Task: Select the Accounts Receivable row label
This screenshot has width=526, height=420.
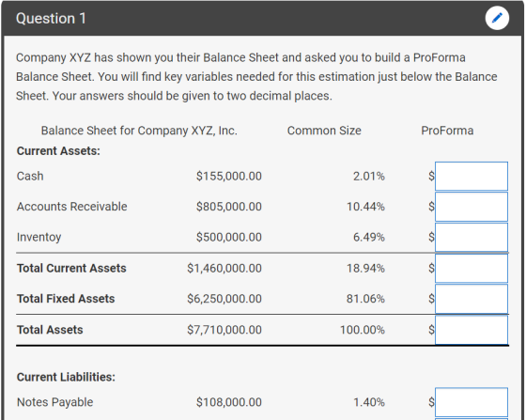Action: 71,207
